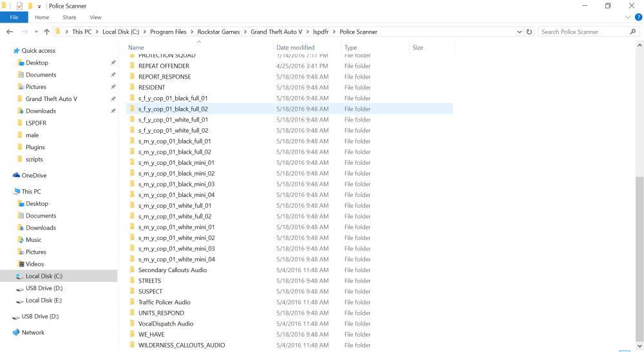
Task: Open Videos under This PC
Action: [35, 264]
